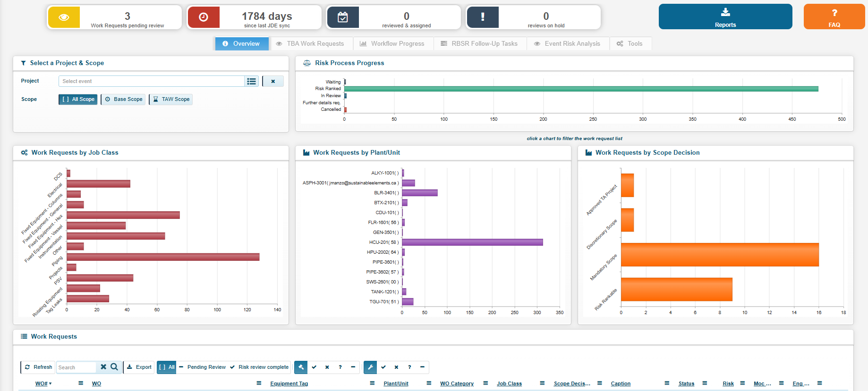Export the work requests list
Image resolution: width=868 pixels, height=391 pixels.
(139, 367)
